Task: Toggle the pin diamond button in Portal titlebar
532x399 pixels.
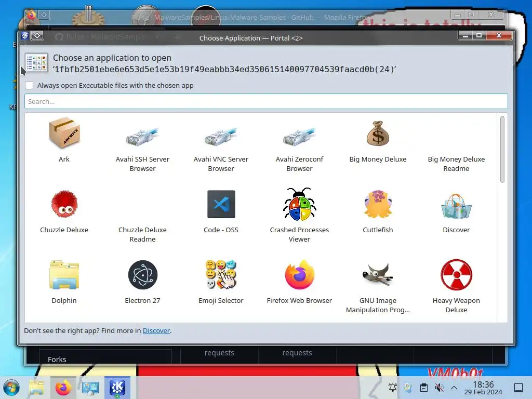Action: (37, 36)
